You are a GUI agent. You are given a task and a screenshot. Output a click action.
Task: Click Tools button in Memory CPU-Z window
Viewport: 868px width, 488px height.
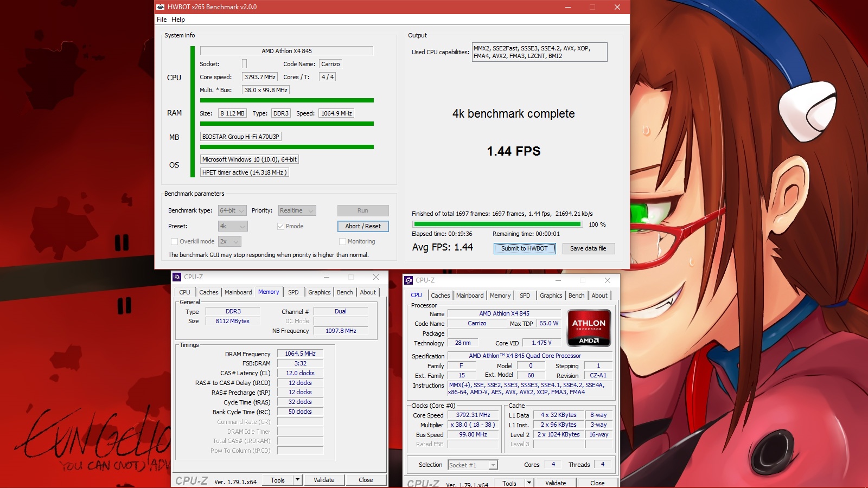click(x=278, y=480)
